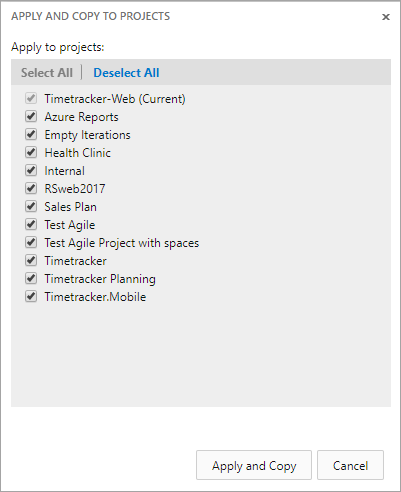Toggle the Test Agile checkbox
This screenshot has height=492, width=401.
[31, 224]
